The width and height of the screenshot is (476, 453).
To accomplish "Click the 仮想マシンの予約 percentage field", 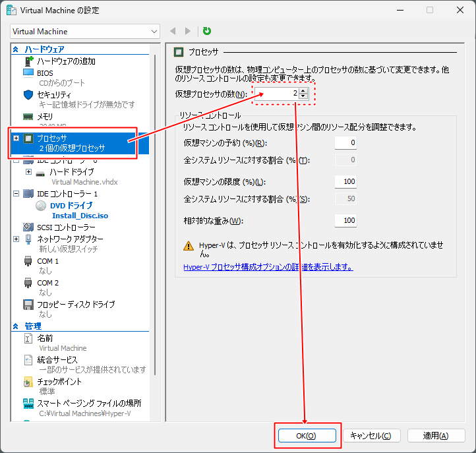I will click(345, 142).
